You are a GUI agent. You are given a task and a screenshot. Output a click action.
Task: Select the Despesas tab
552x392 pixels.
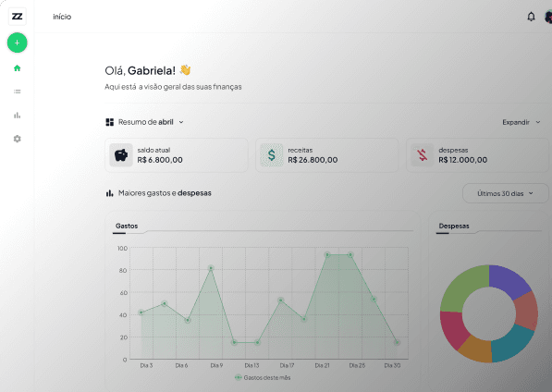[x=454, y=226]
